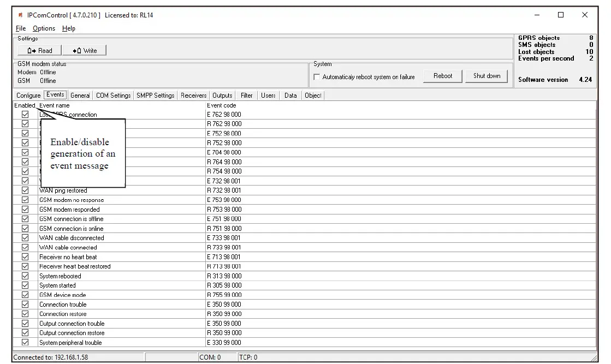Select the System started event name
This screenshot has height=364, width=611.
[x=58, y=285]
